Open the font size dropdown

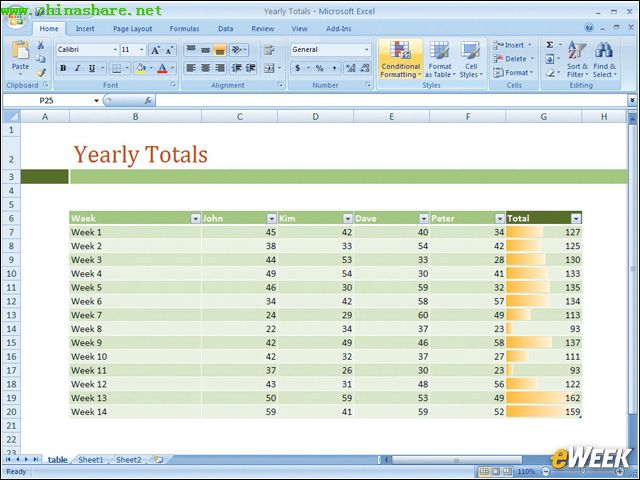[x=142, y=50]
